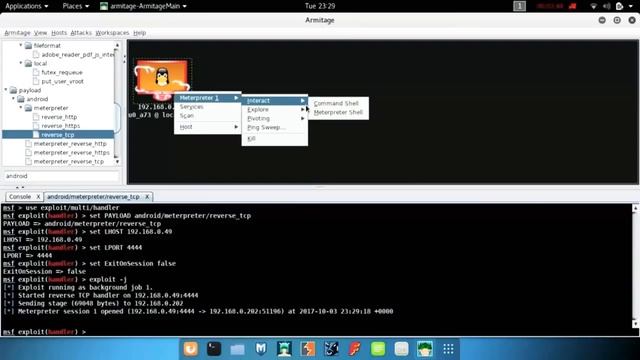Image resolution: width=640 pixels, height=360 pixels.
Task: Select reverse_http under meterpreter folder
Action: coord(59,117)
